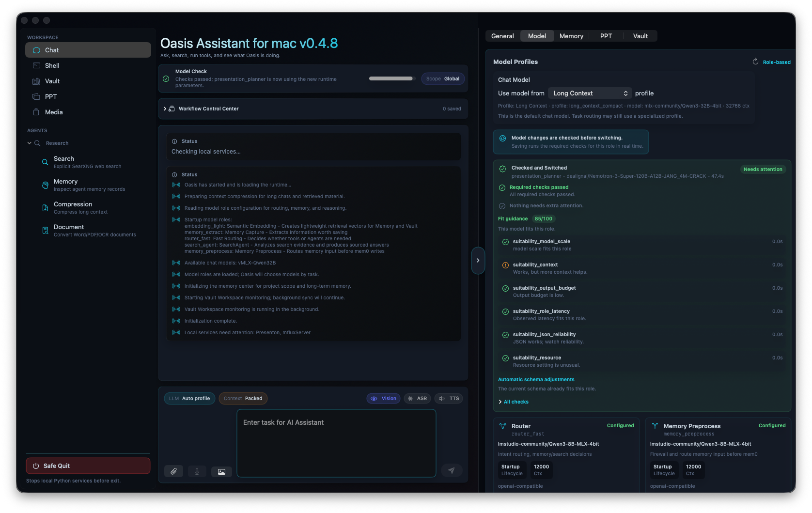
Task: Open the Vault sidebar item
Action: [88, 81]
